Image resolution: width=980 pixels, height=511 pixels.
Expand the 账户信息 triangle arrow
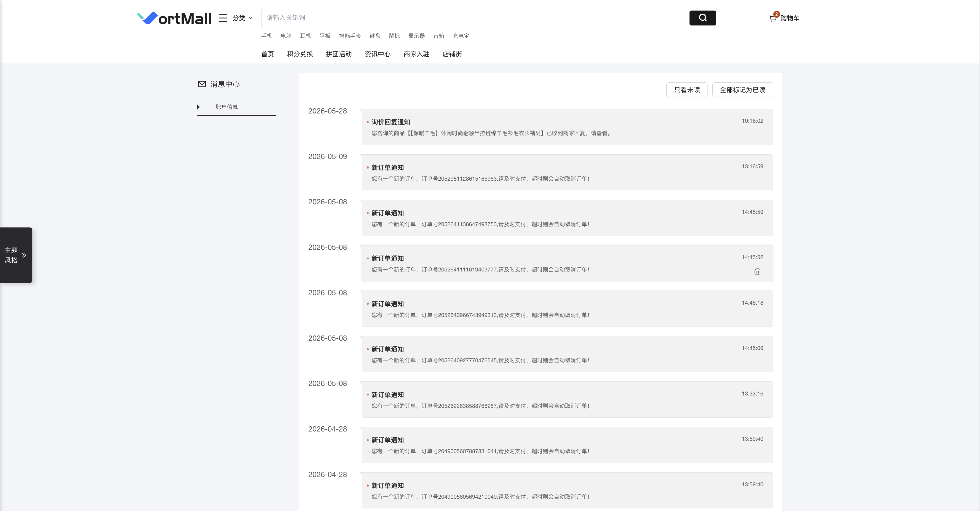[x=198, y=107]
